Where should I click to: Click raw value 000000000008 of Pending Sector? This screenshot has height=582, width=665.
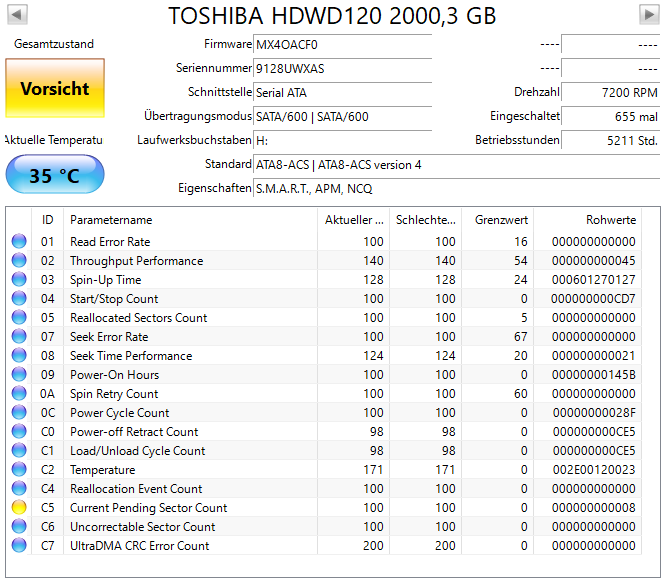[x=594, y=507]
